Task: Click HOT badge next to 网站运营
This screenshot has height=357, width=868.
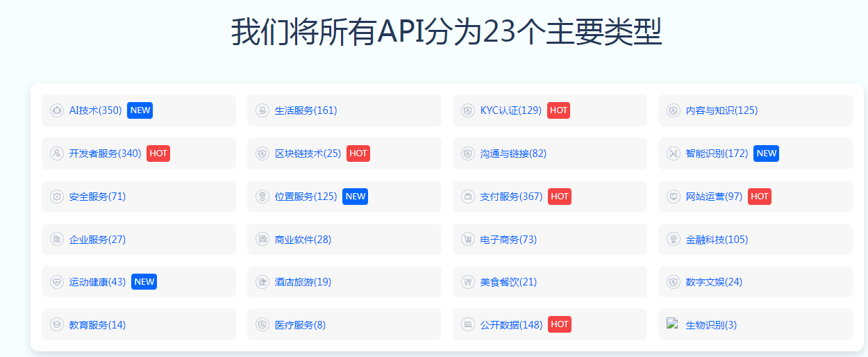Action: point(760,197)
